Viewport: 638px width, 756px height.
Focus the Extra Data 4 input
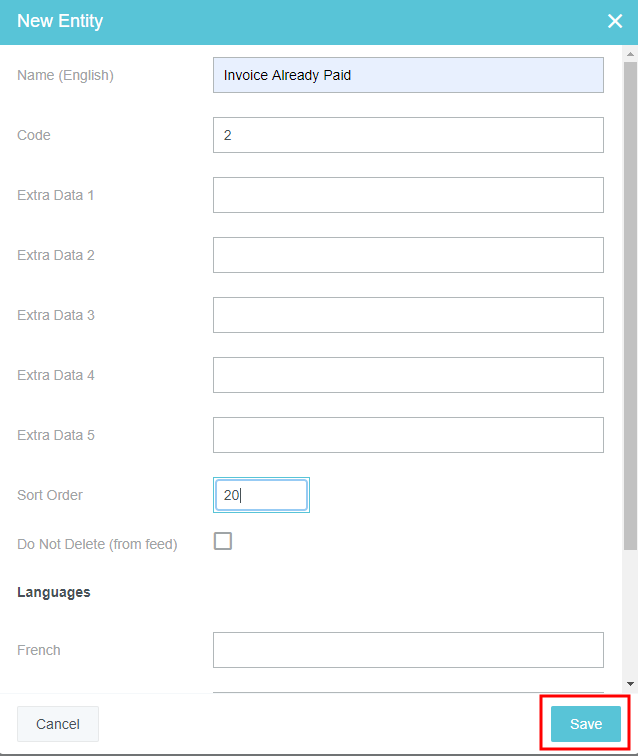(408, 375)
